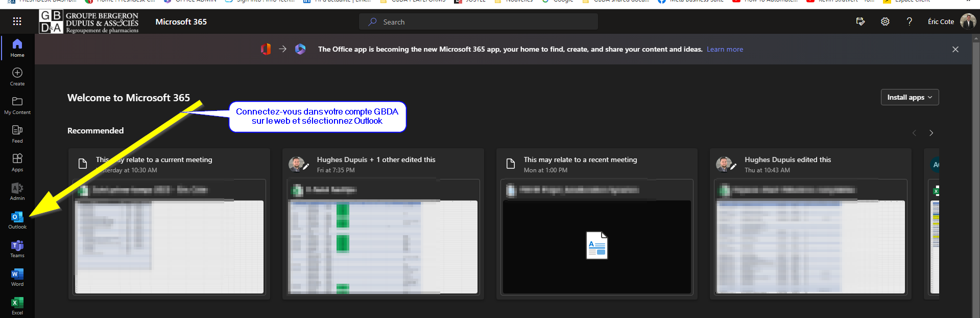Viewport: 980px width, 318px height.
Task: Go to Home in the left sidebar
Action: tap(17, 48)
